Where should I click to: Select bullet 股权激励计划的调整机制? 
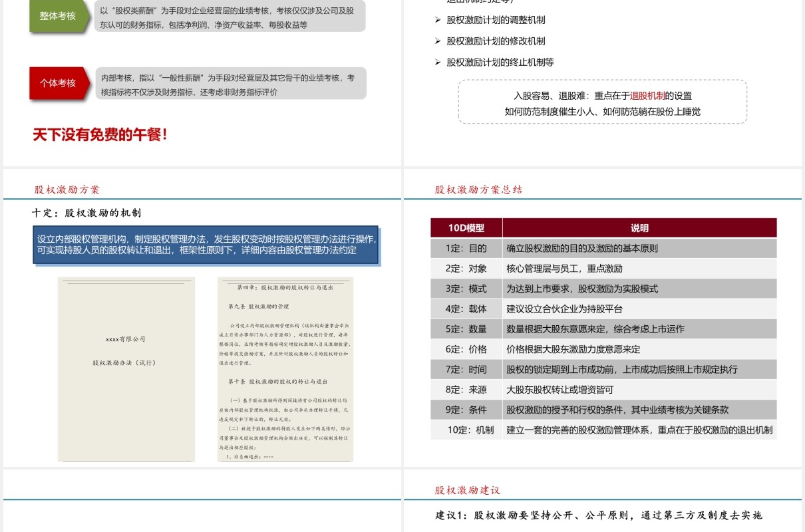[496, 20]
